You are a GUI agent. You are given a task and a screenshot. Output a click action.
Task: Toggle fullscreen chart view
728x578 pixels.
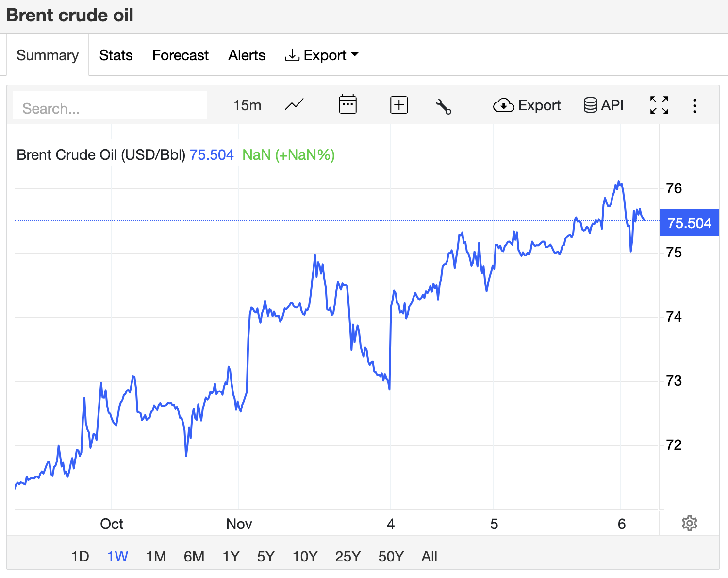659,105
